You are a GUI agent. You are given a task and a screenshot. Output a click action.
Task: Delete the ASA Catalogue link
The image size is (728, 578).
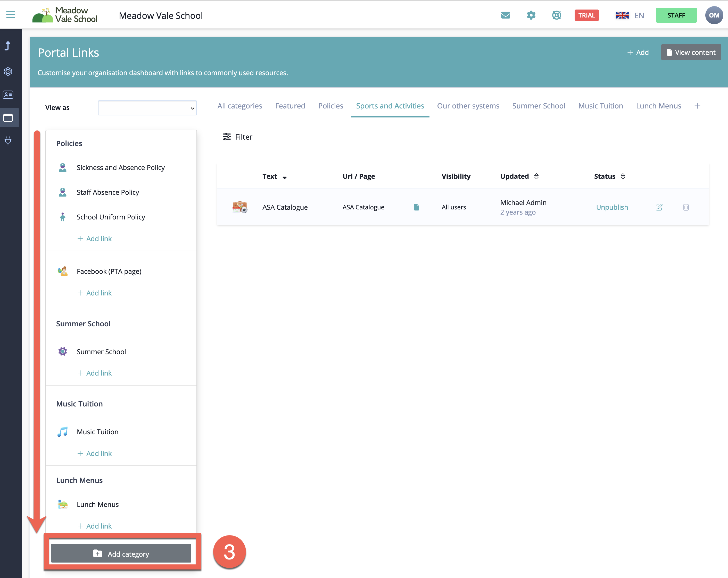(686, 207)
